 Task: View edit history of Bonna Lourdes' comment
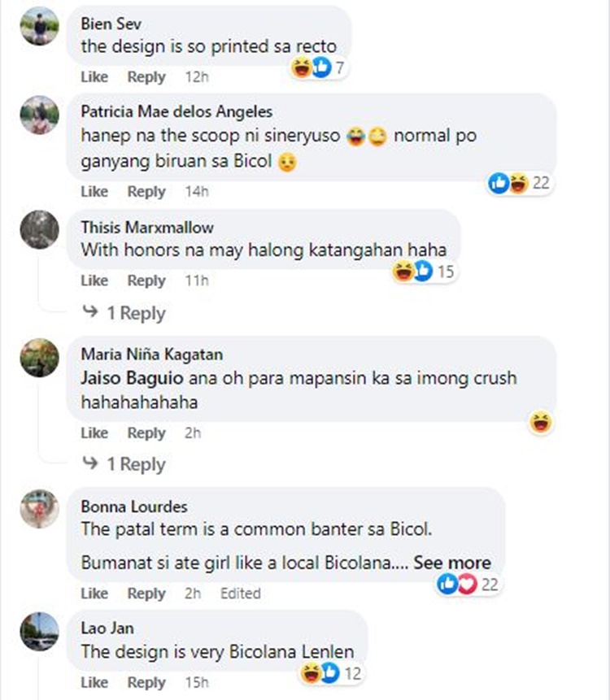coord(241,593)
